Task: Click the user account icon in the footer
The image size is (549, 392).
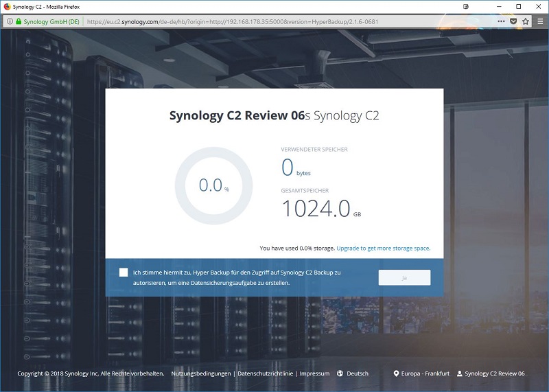Action: pyautogui.click(x=460, y=373)
